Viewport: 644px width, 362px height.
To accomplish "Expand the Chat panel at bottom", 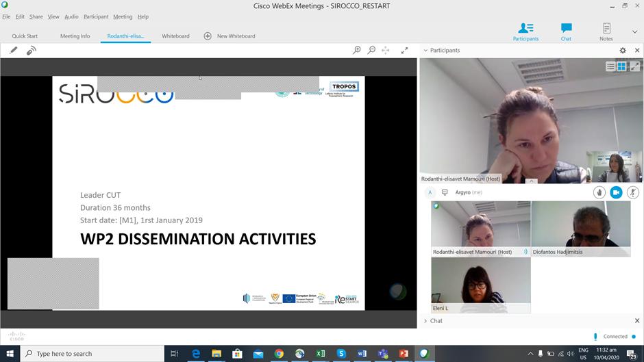I will [425, 321].
